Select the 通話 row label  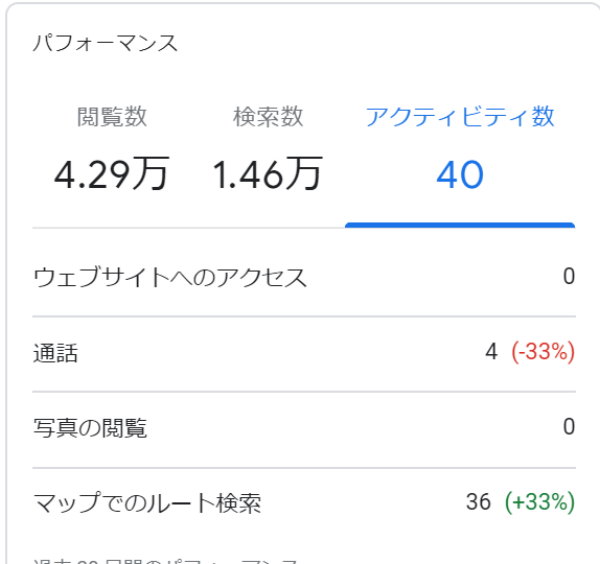pos(56,353)
